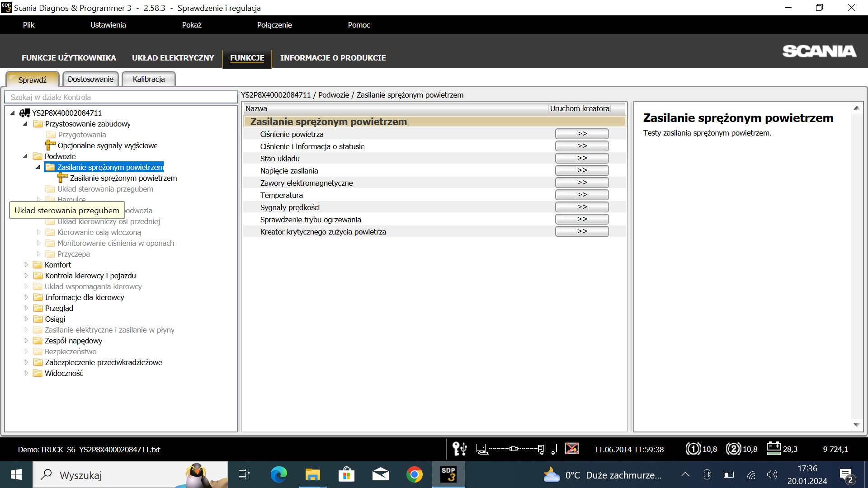Switch to the Kalibracja tab
The width and height of the screenshot is (868, 488).
click(149, 79)
